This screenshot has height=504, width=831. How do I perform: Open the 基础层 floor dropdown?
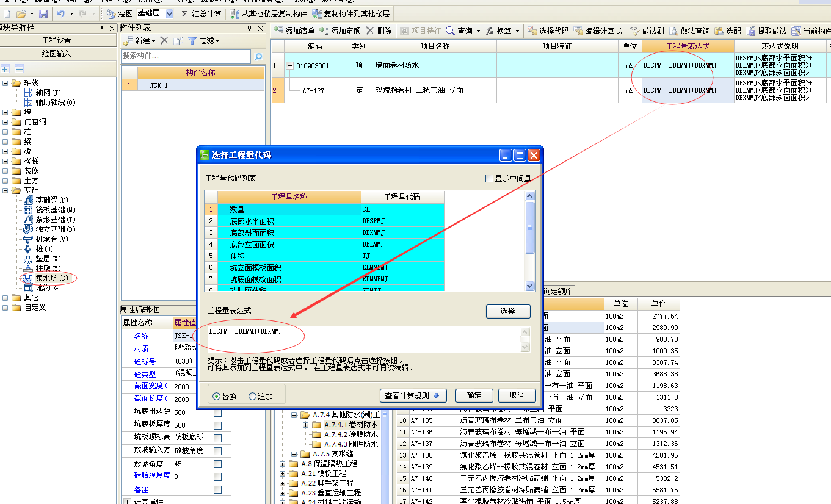click(169, 13)
